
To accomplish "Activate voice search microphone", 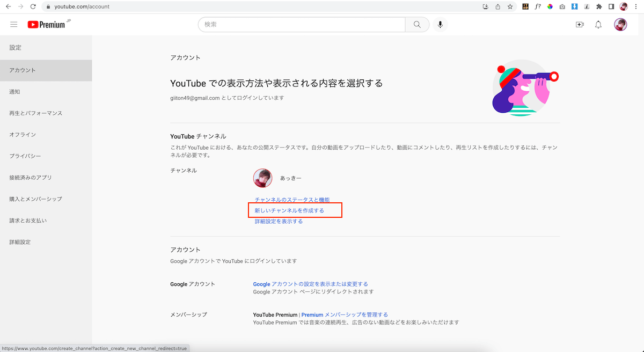I will [440, 25].
